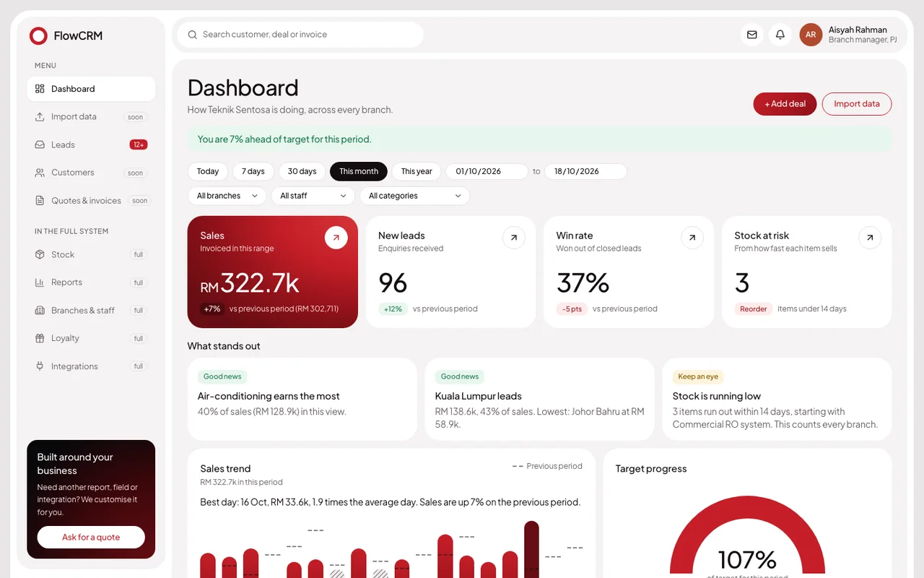Click the Best day 16 Oct summary
Screen dimensions: 924x578
pos(390,502)
